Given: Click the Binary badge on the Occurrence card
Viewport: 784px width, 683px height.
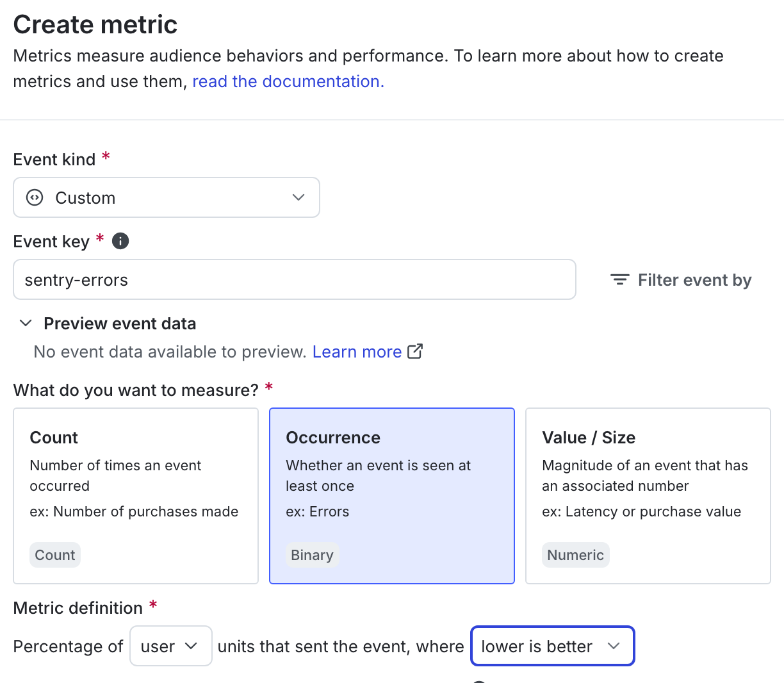Looking at the screenshot, I should click(312, 555).
